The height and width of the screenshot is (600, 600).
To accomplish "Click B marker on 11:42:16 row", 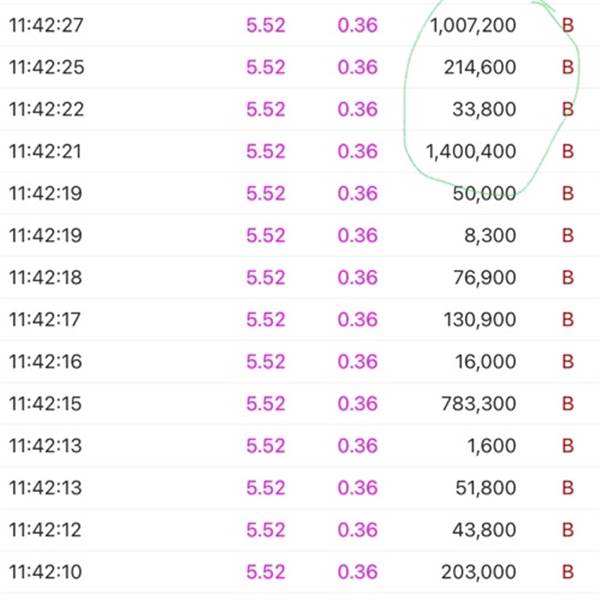I will click(x=568, y=362).
